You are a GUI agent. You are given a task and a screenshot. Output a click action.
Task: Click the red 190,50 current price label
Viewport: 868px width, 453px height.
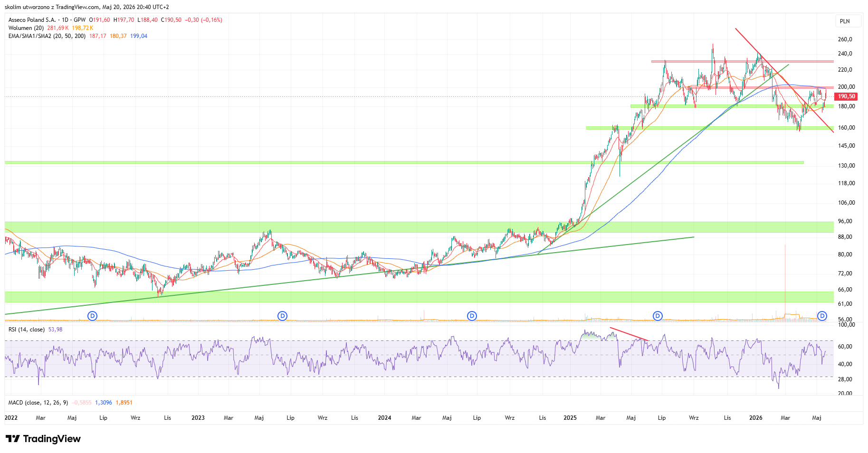[846, 96]
